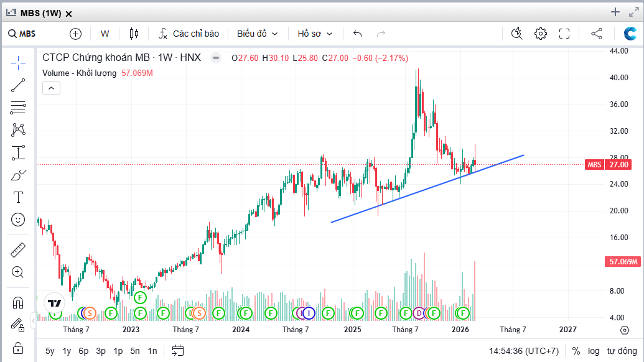Screen dimensions: 644x362
Task: Select the 3p time range
Action: point(101,351)
